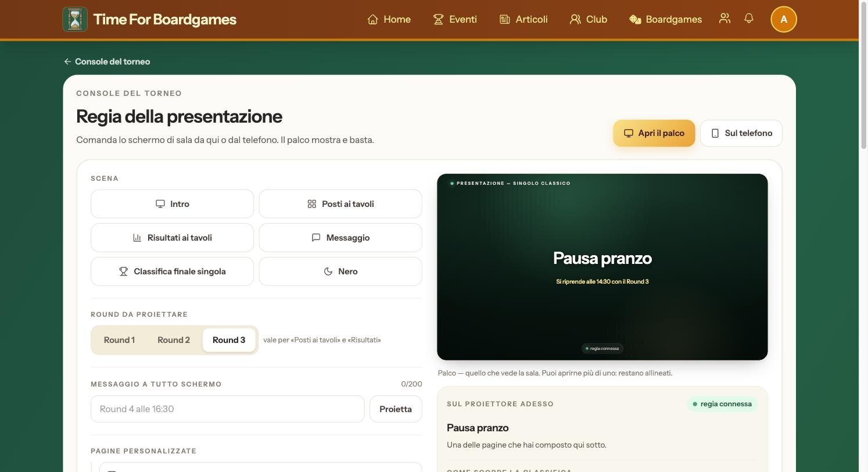Select the Posti ai tavoli scene

click(340, 204)
